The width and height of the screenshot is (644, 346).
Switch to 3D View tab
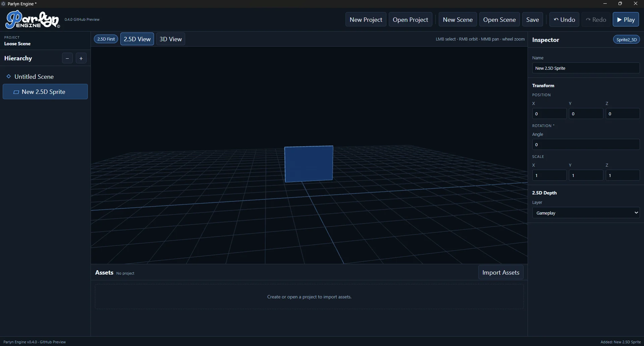[x=171, y=39]
